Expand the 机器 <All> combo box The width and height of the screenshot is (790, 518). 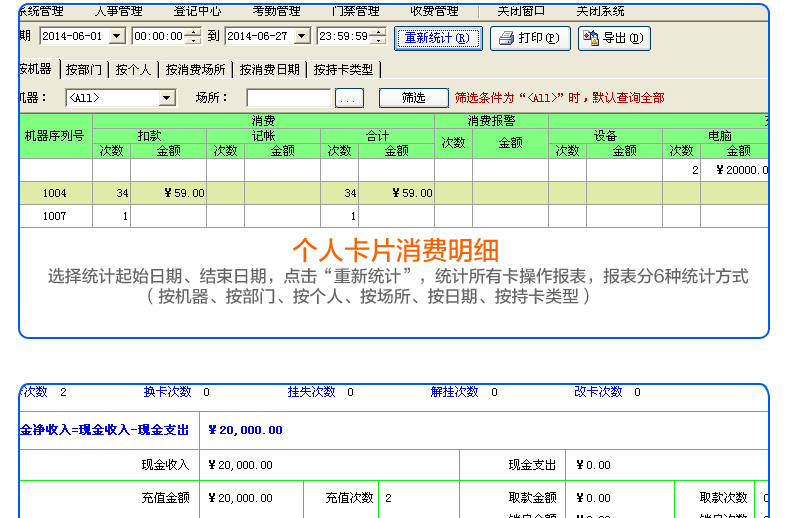167,98
